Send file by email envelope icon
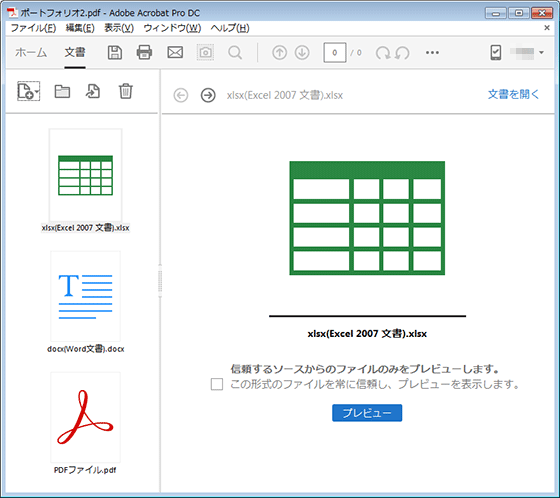Screen dimensions: 560x498 [x=175, y=53]
